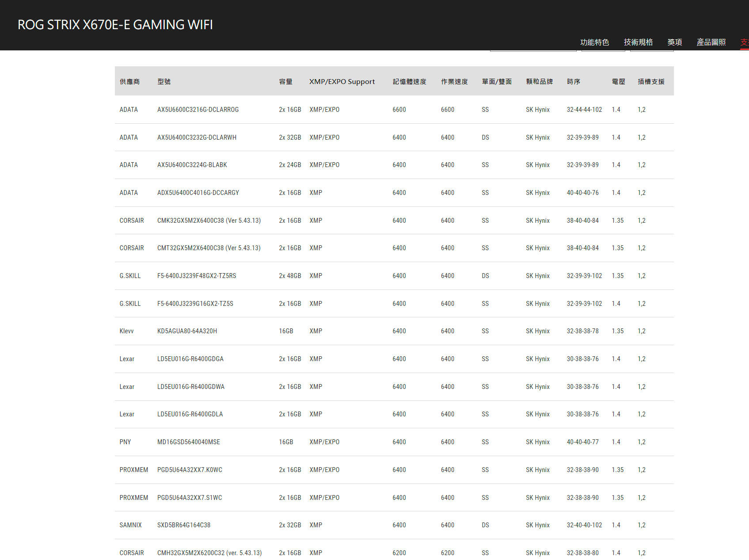This screenshot has width=749, height=560.
Task: Click timing value 32-38-38-78
Action: pyautogui.click(x=583, y=331)
